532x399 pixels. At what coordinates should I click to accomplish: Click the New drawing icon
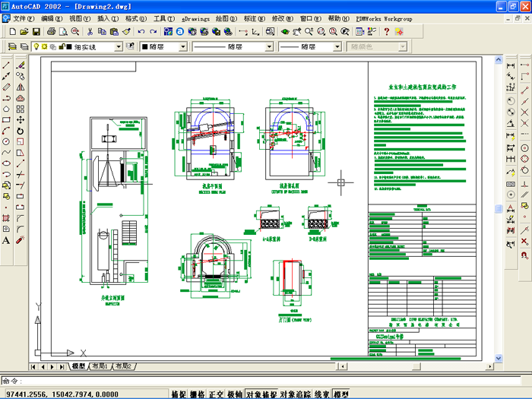(13, 32)
